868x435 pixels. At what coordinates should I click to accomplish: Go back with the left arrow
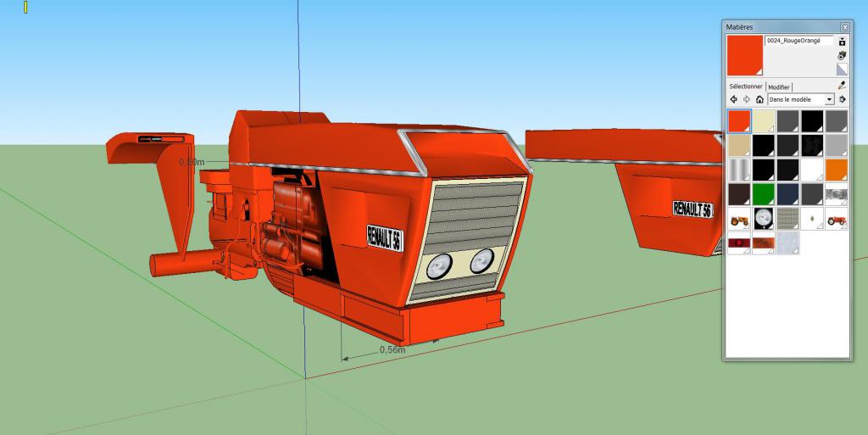tap(733, 99)
